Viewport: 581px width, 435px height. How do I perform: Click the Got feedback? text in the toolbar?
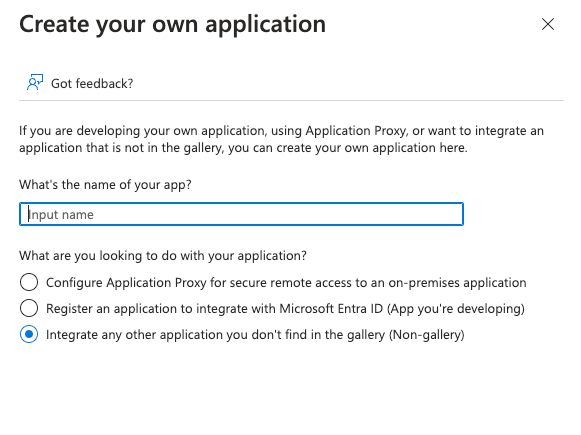(92, 84)
